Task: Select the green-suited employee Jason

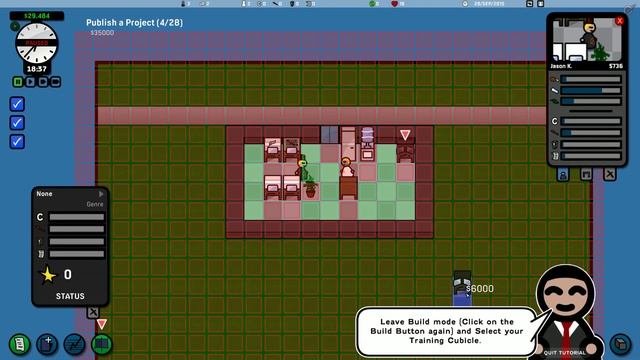Action: coord(303,167)
